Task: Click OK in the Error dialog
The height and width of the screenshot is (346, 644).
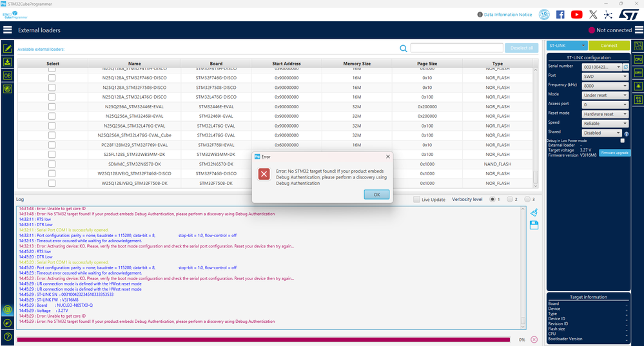Action: pyautogui.click(x=376, y=195)
